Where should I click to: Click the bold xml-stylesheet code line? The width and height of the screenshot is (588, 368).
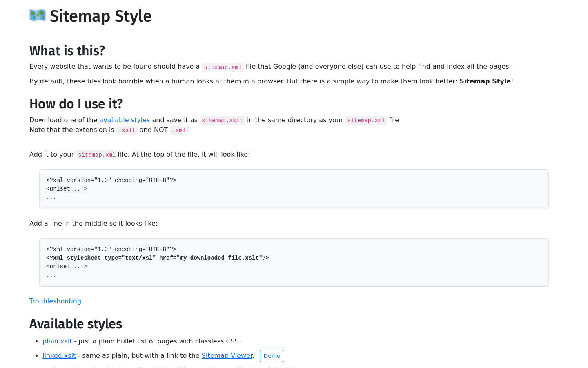click(158, 258)
